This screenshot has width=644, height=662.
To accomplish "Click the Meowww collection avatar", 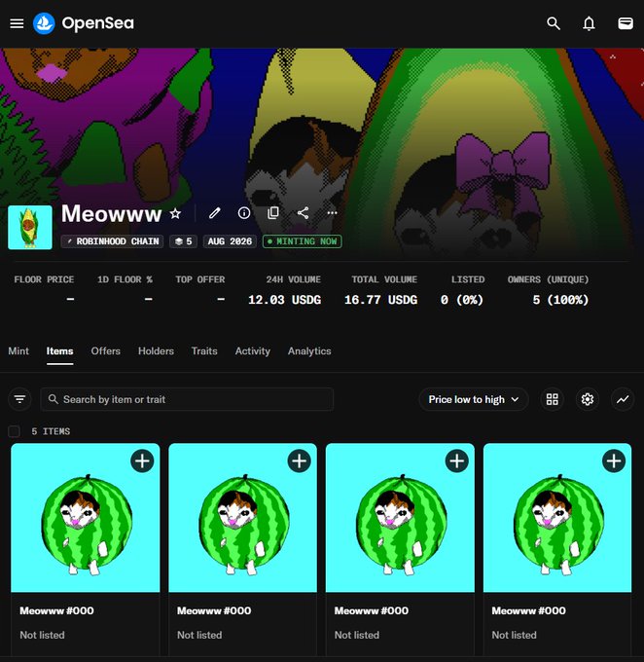I will [x=30, y=227].
